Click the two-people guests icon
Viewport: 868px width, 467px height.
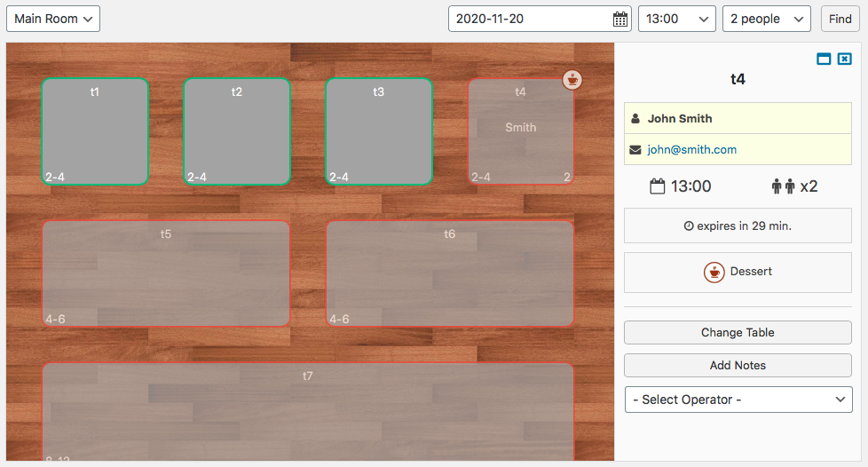tap(784, 186)
